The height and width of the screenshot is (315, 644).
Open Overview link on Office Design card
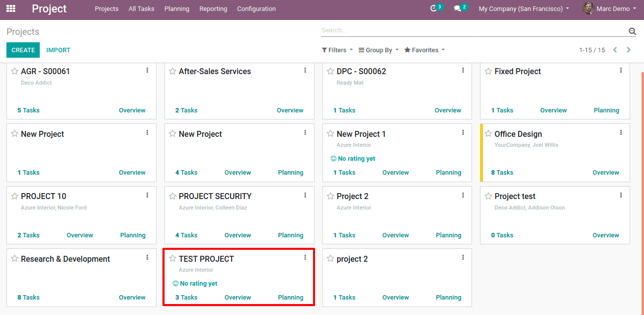pos(606,173)
